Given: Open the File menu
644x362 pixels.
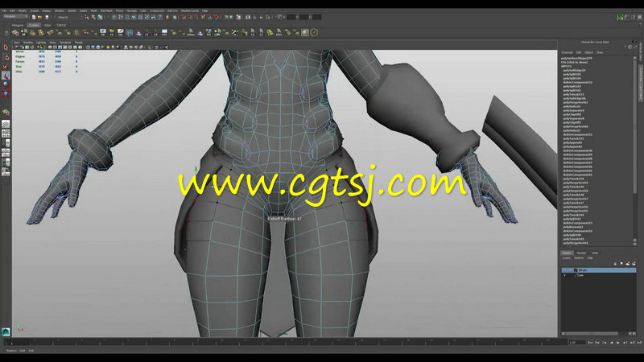Looking at the screenshot, I should (4, 10).
